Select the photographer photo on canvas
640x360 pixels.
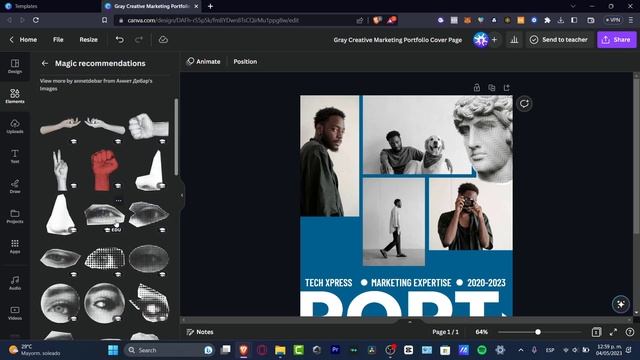470,214
